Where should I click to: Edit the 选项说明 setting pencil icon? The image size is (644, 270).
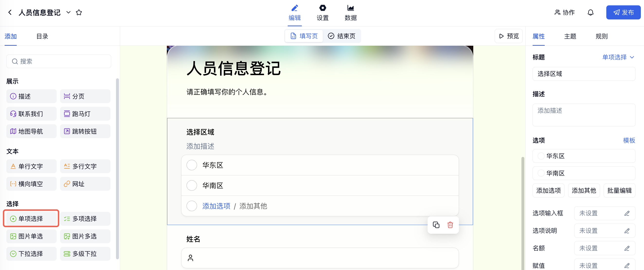coord(626,231)
